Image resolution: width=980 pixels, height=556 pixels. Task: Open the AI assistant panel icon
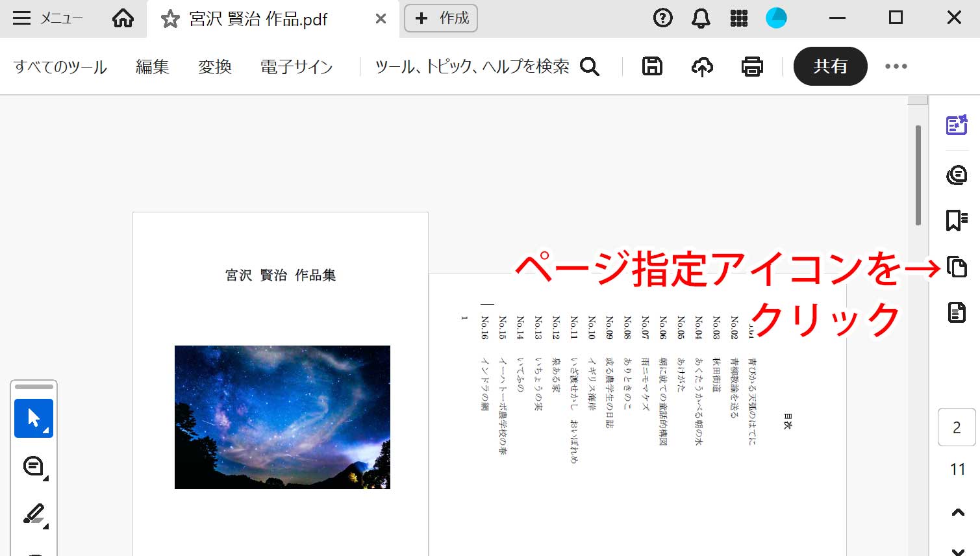(957, 125)
